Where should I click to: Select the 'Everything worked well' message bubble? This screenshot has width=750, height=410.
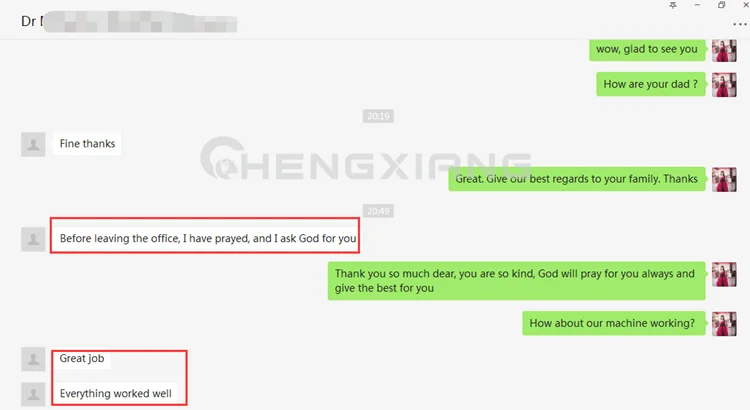(x=115, y=393)
